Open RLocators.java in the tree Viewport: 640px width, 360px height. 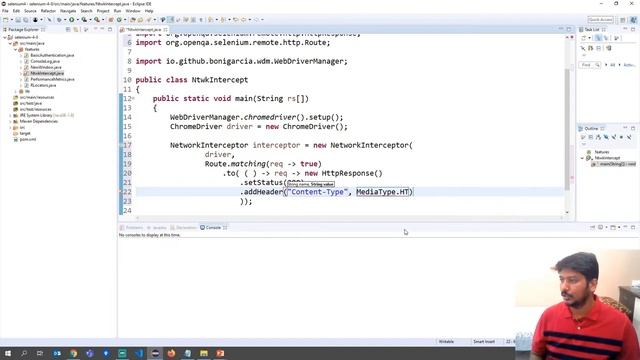pos(43,85)
